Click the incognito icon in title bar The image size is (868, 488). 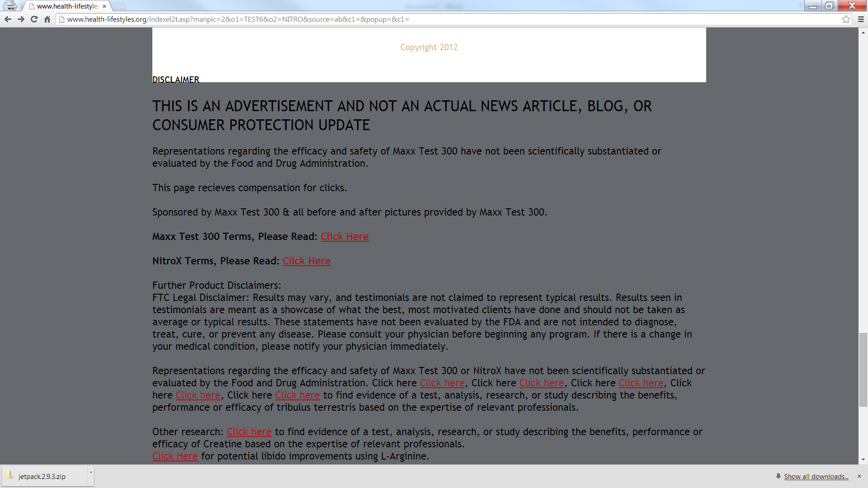pyautogui.click(x=10, y=6)
